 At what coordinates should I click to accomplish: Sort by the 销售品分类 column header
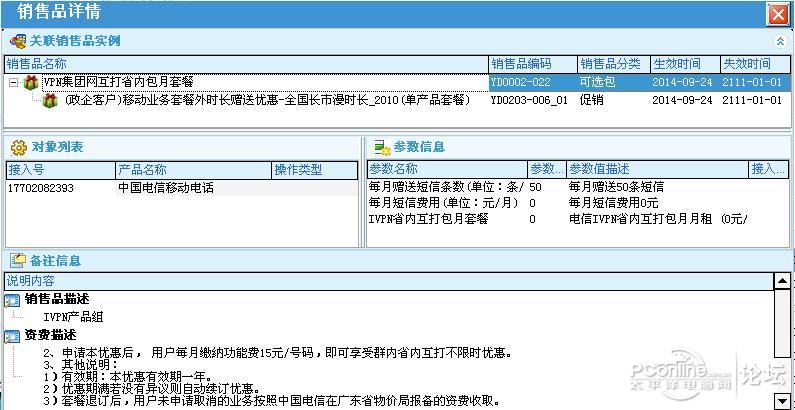615,64
